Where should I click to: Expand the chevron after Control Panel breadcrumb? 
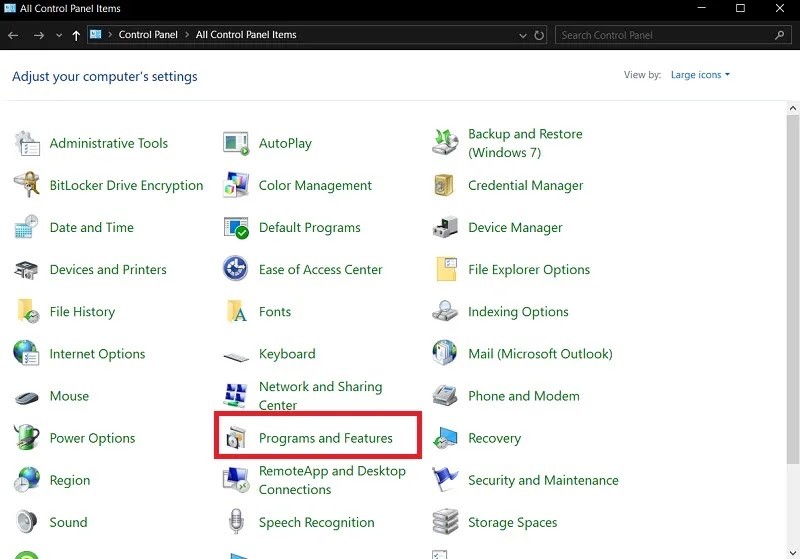click(187, 35)
